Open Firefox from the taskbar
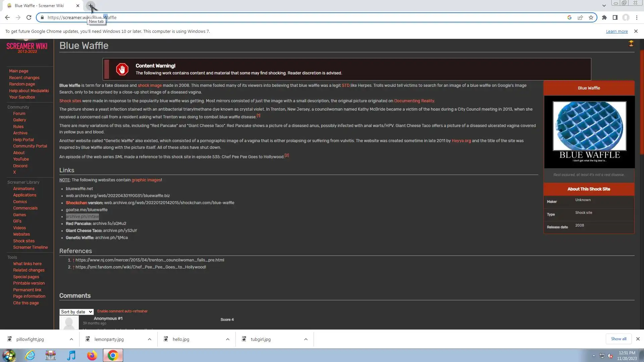 click(x=92, y=355)
